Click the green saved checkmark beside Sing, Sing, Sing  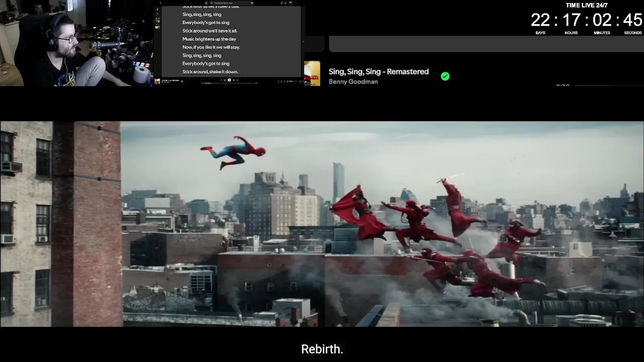click(445, 76)
